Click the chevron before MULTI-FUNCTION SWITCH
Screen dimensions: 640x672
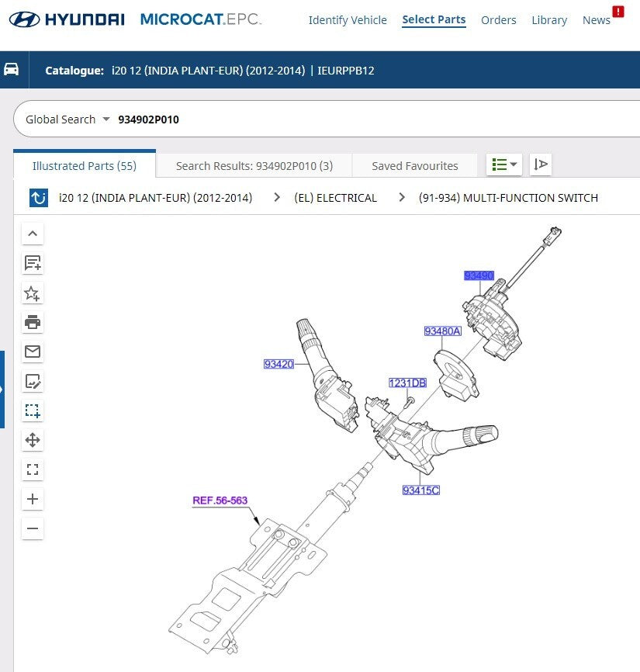tap(401, 197)
